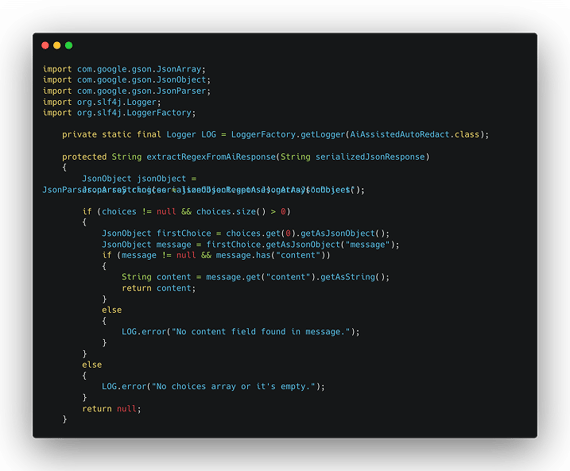
Task: Click the green zoom dot
Action: tap(69, 45)
